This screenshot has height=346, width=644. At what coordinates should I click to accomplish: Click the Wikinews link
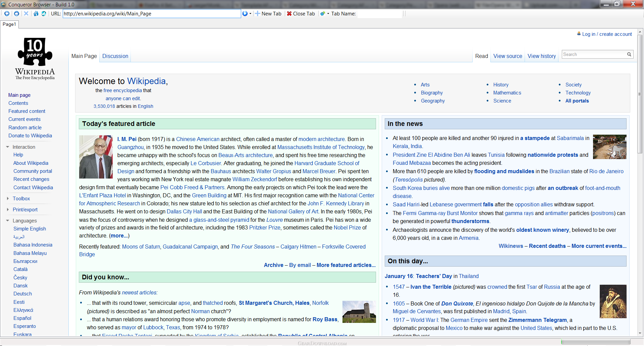511,246
